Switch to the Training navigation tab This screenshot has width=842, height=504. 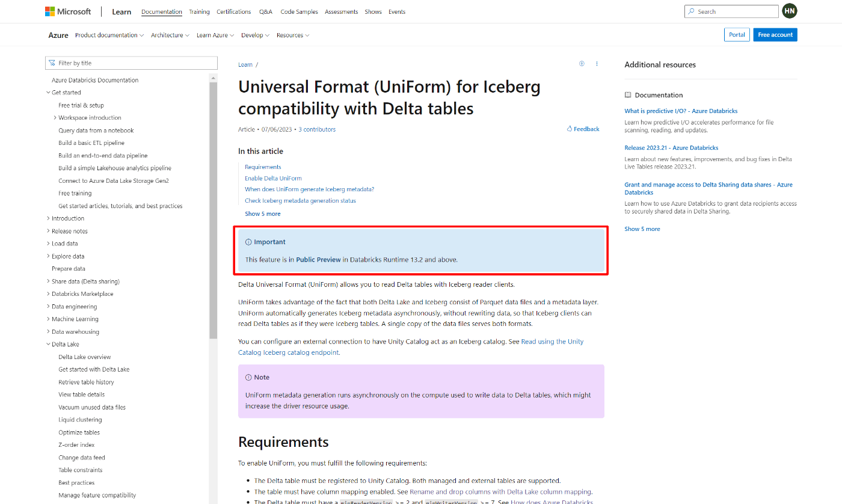coord(199,11)
